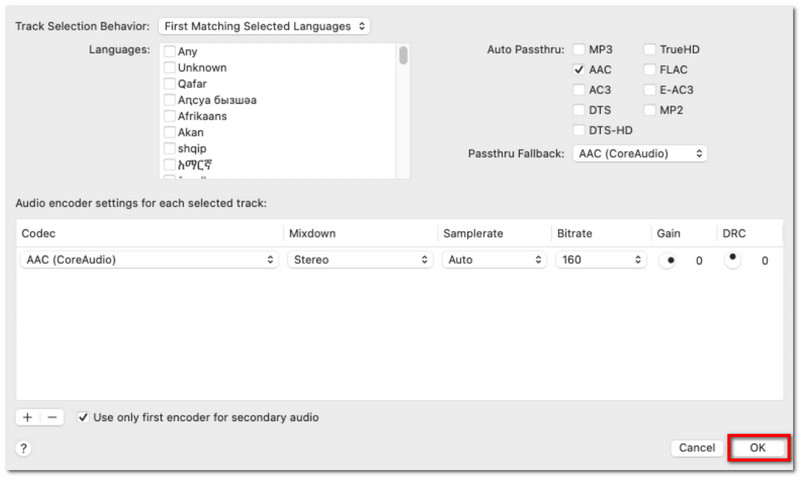Click the Cancel button
The height and width of the screenshot is (477, 800).
coord(696,448)
